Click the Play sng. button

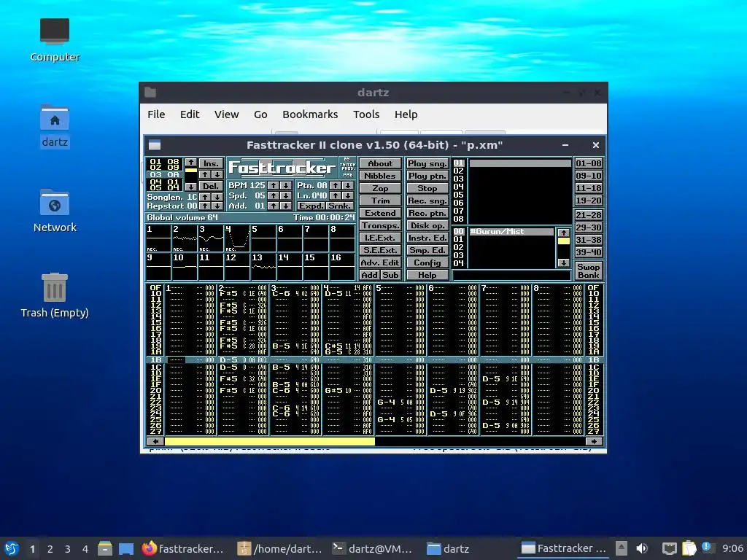[x=427, y=163]
